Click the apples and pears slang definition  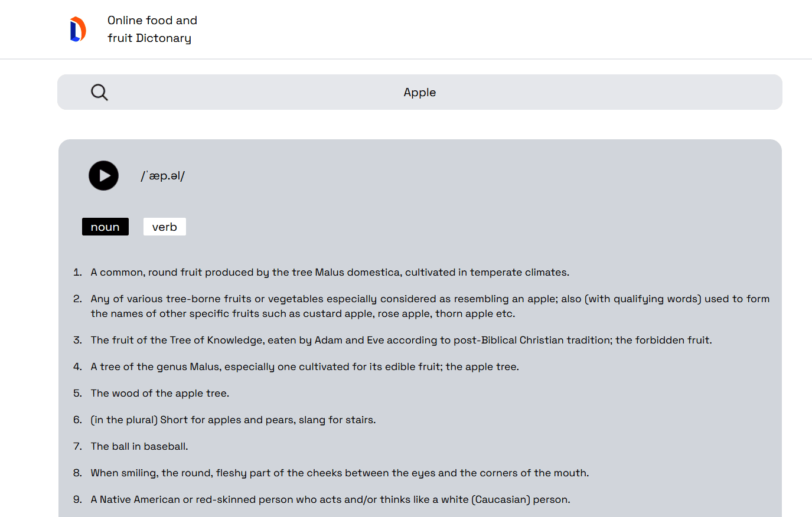(x=233, y=420)
